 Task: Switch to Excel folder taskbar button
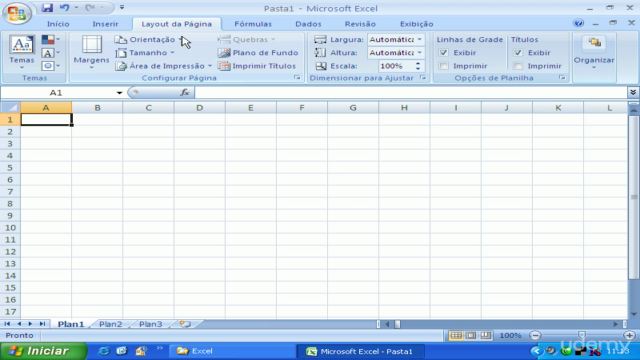coord(232,351)
